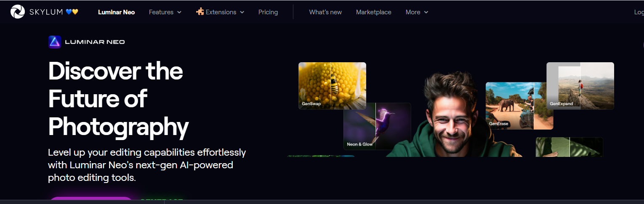Open the Luminar Neo nav item
The width and height of the screenshot is (644, 204).
point(117,12)
